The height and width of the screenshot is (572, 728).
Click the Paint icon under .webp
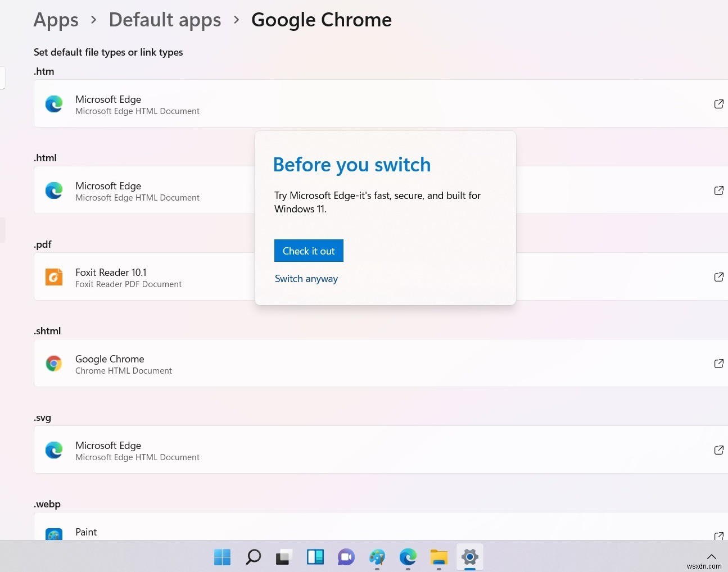pyautogui.click(x=53, y=534)
